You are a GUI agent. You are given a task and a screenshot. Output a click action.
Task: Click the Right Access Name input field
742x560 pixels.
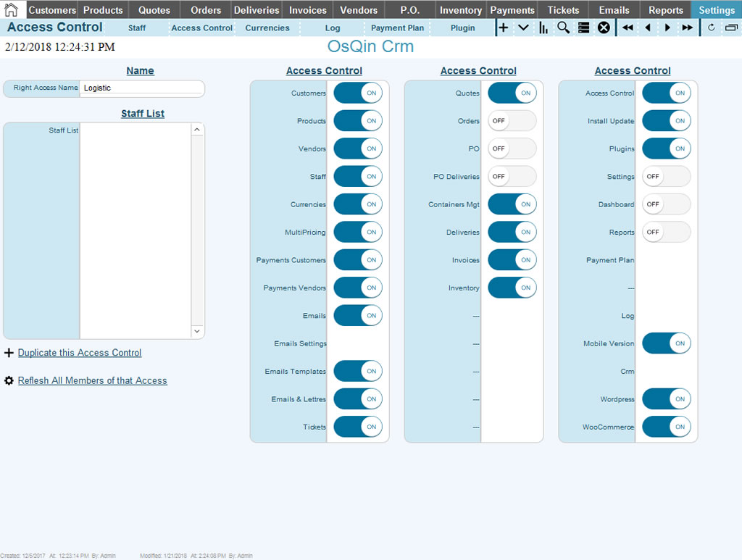click(x=142, y=88)
